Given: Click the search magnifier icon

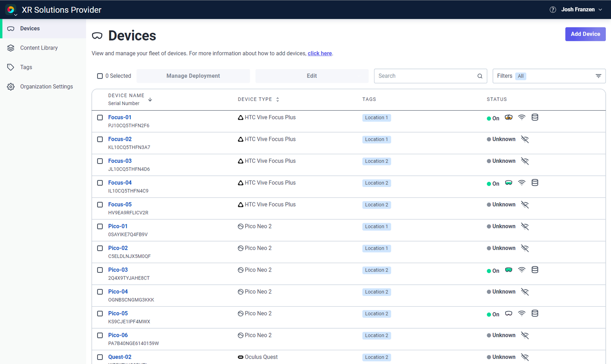Looking at the screenshot, I should pos(480,76).
